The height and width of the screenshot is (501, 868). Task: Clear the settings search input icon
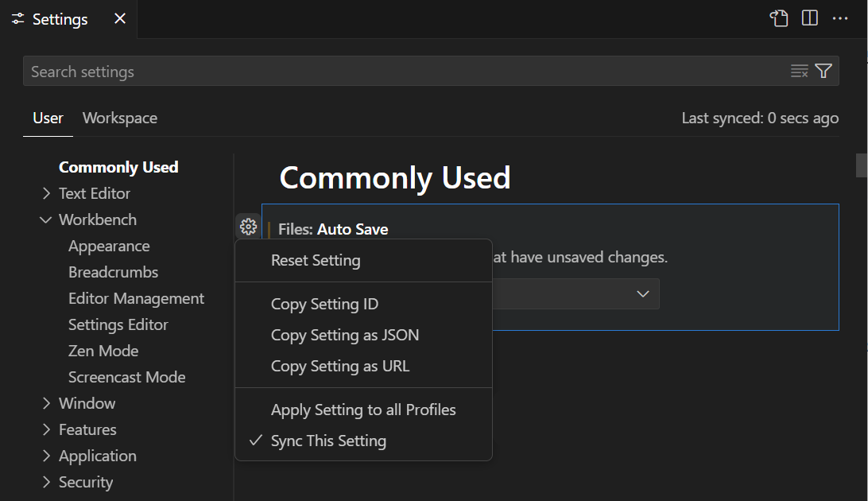click(799, 71)
